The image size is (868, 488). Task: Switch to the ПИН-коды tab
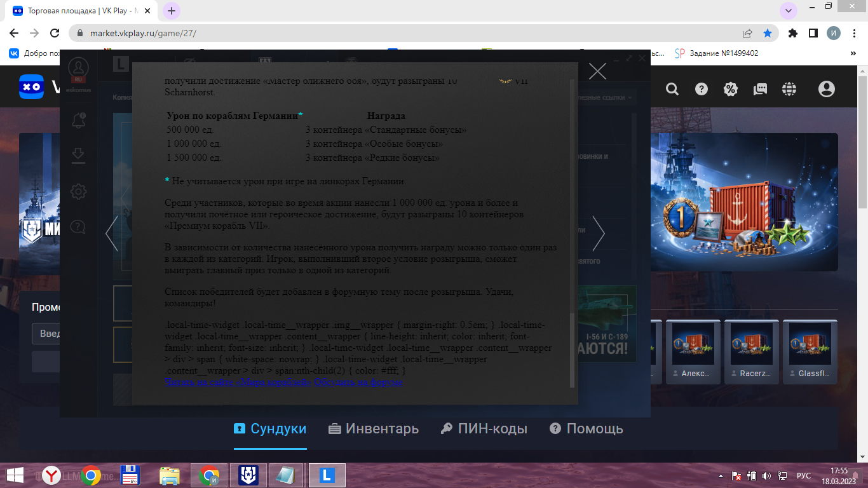484,429
